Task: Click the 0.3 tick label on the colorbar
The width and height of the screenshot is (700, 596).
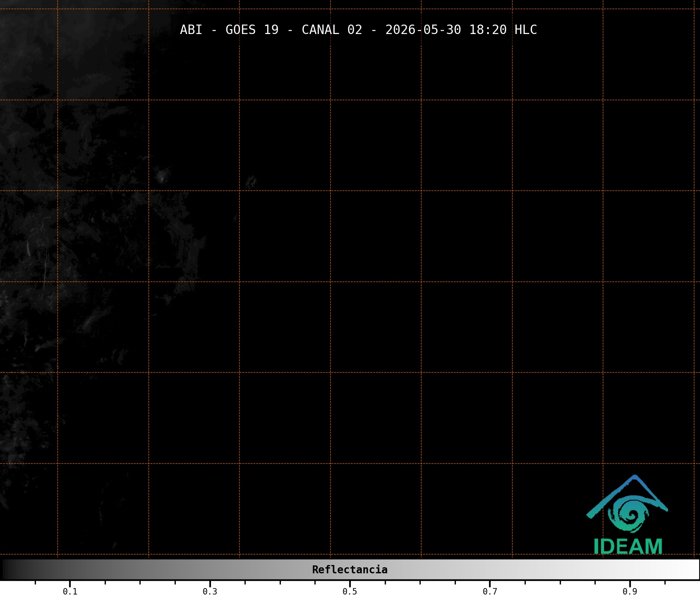Action: 210,591
